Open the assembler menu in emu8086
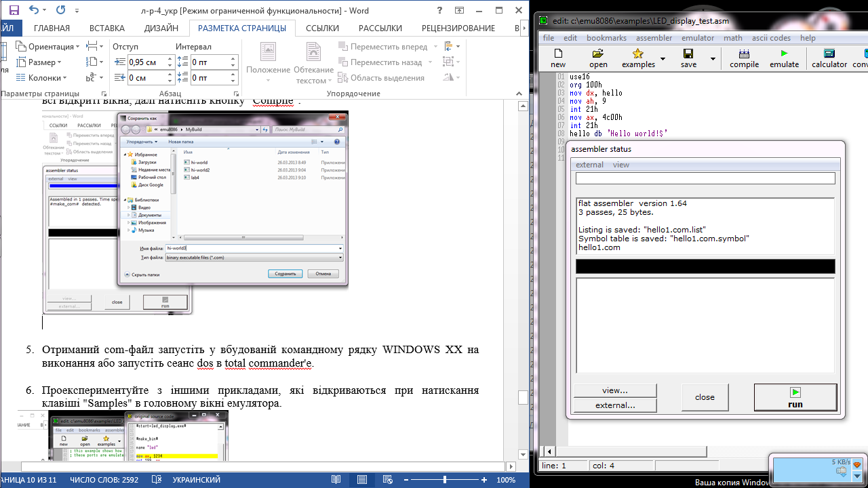Image resolution: width=868 pixels, height=488 pixels. [x=654, y=38]
